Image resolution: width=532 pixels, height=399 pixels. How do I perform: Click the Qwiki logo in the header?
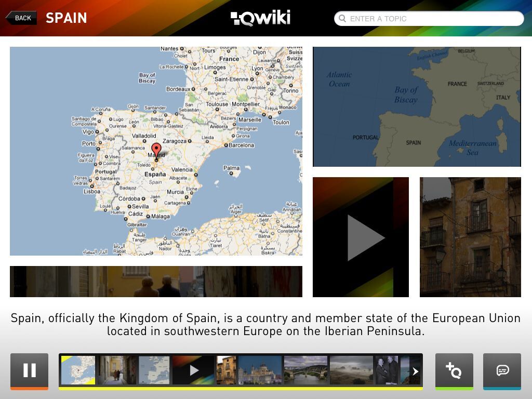261,17
